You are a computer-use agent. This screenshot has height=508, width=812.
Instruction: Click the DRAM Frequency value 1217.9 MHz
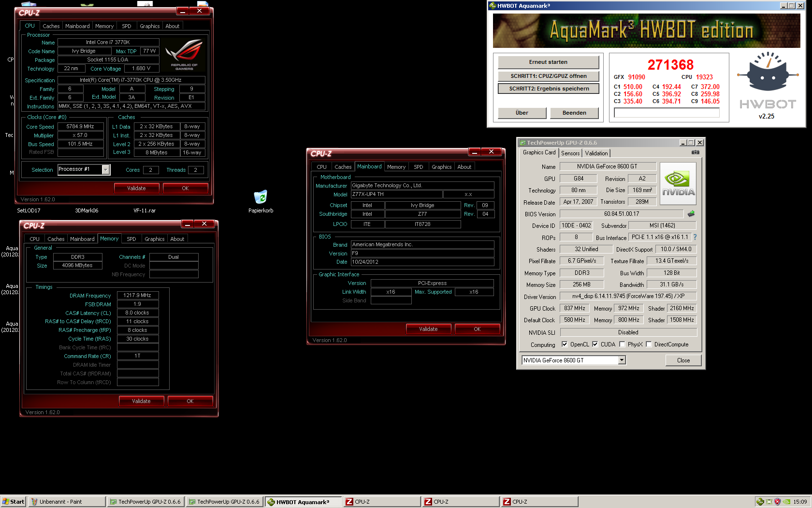138,295
